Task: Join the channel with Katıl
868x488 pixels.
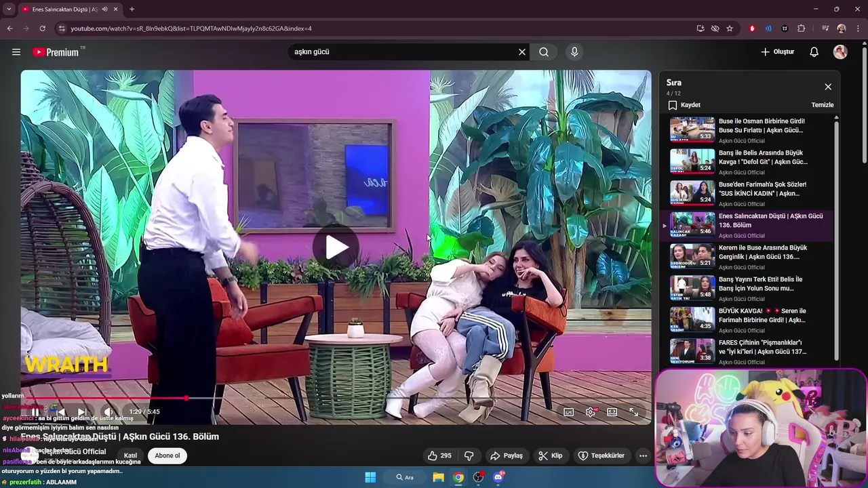Action: (x=131, y=455)
